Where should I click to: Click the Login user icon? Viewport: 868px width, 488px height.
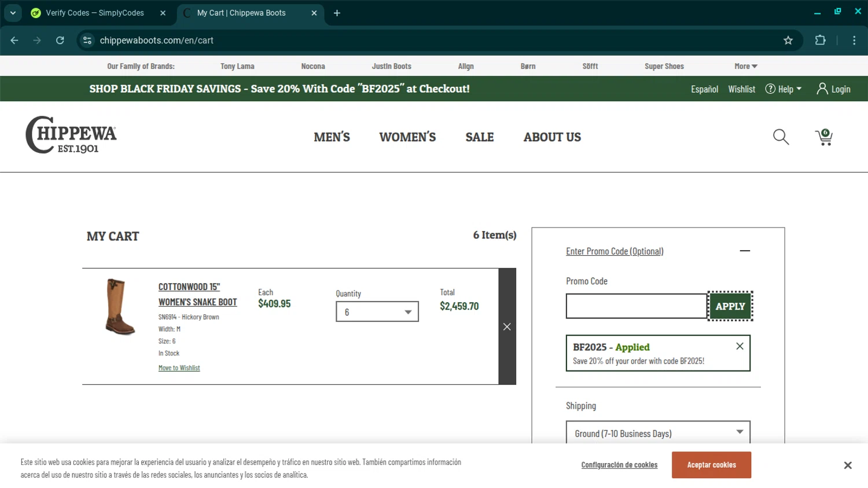(822, 89)
